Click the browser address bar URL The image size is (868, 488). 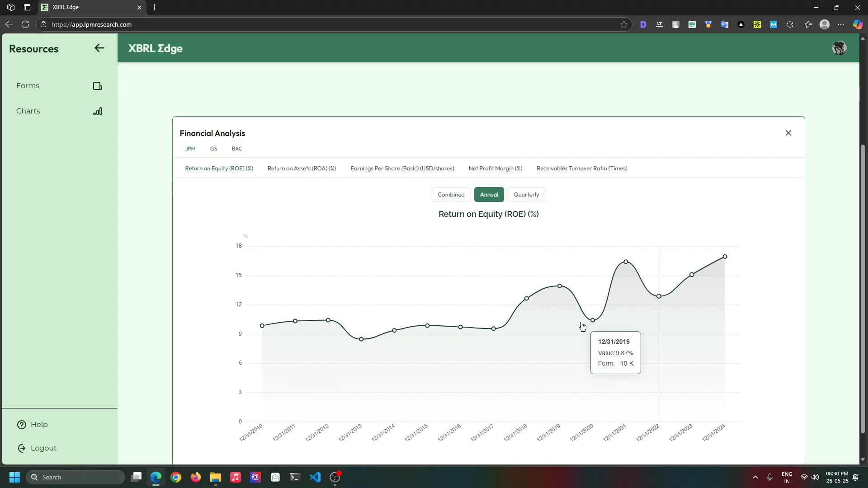coord(91,24)
